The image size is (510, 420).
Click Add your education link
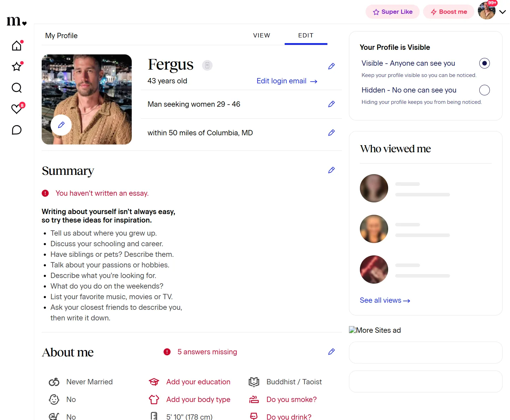[198, 382]
